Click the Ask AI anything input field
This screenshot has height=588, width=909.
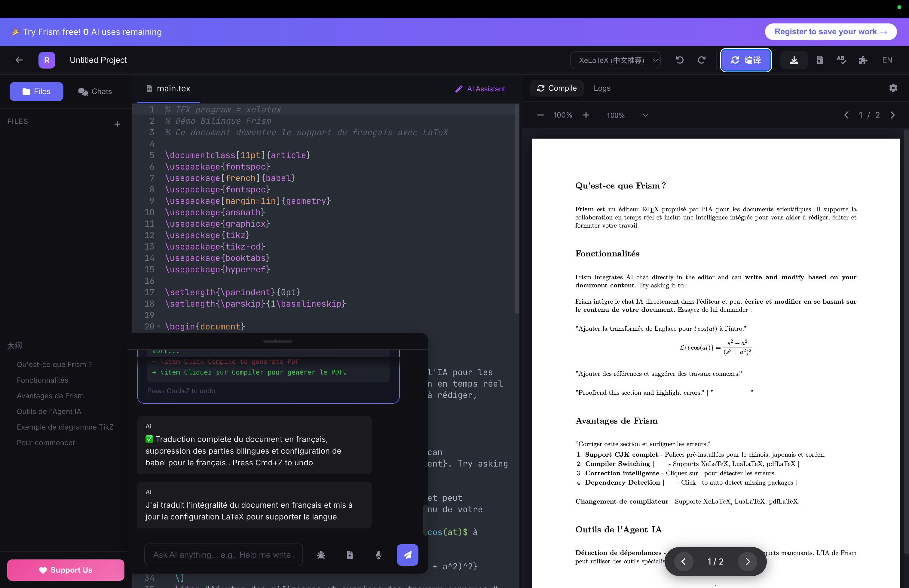(x=224, y=555)
